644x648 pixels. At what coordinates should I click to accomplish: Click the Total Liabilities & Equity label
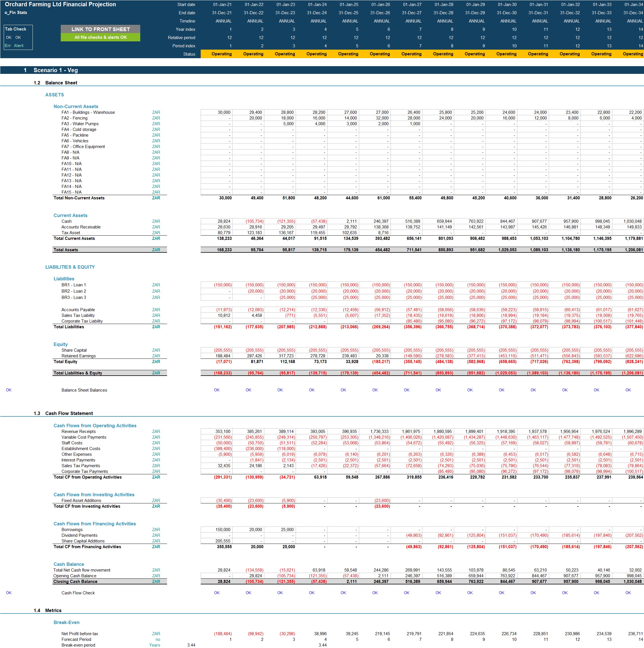(x=78, y=373)
